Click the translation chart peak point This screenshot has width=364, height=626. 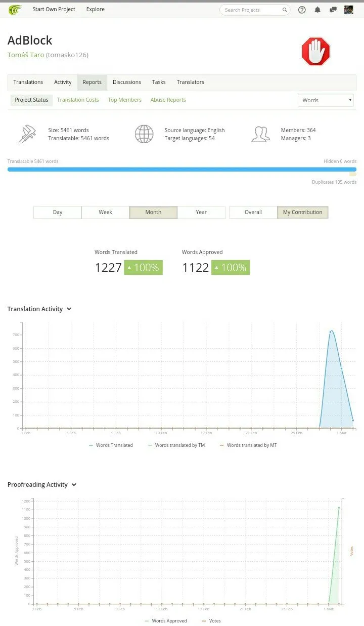[331, 332]
